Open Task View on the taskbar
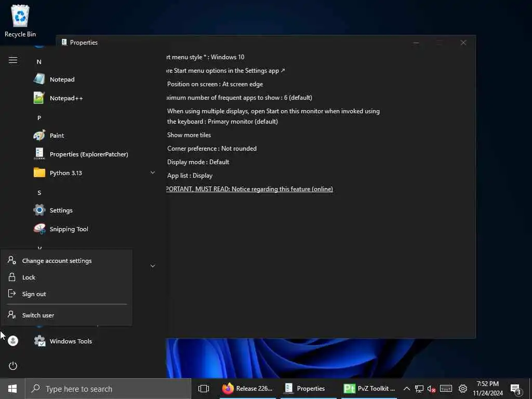This screenshot has width=532, height=399. 204,389
